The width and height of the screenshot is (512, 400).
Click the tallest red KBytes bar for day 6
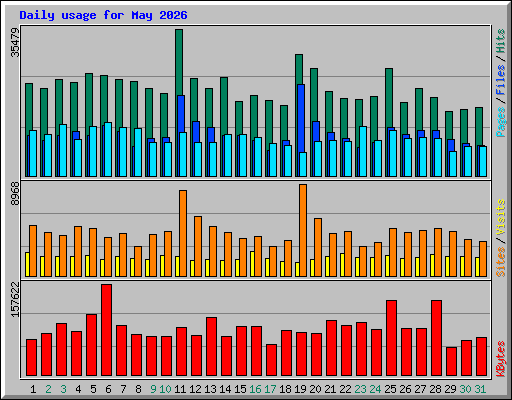pyautogui.click(x=106, y=330)
